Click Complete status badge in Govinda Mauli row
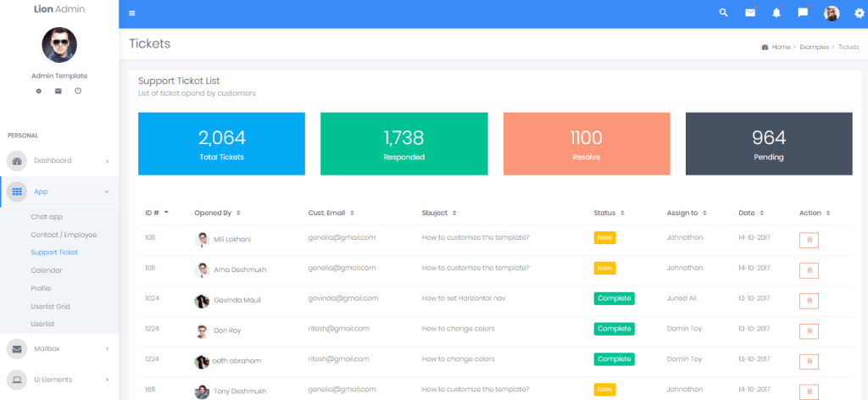868x400 pixels. point(614,298)
